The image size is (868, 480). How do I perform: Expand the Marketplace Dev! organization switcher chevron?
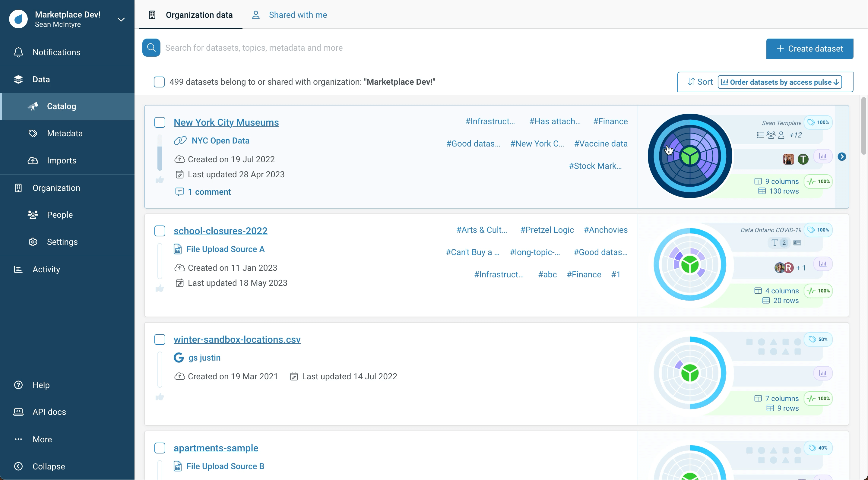click(121, 20)
